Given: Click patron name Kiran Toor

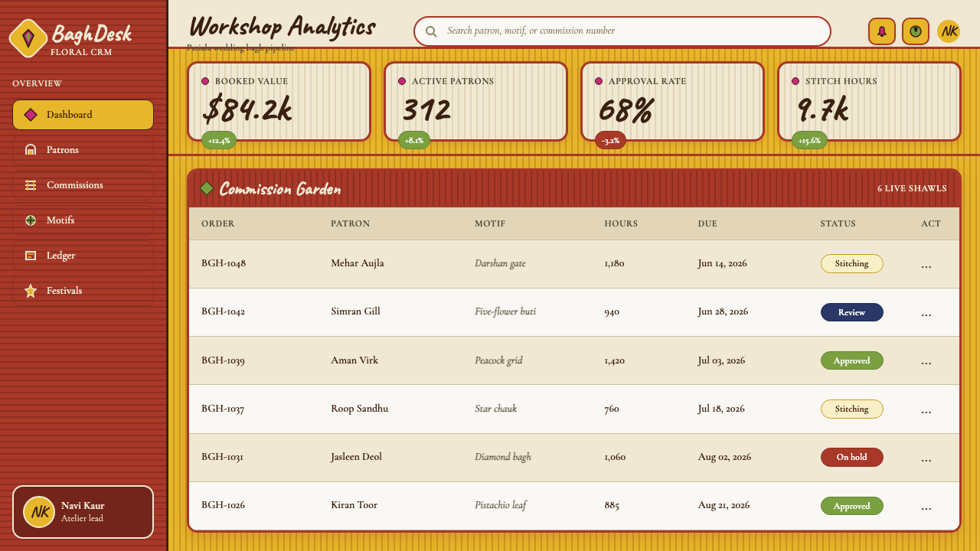Looking at the screenshot, I should coord(354,505).
